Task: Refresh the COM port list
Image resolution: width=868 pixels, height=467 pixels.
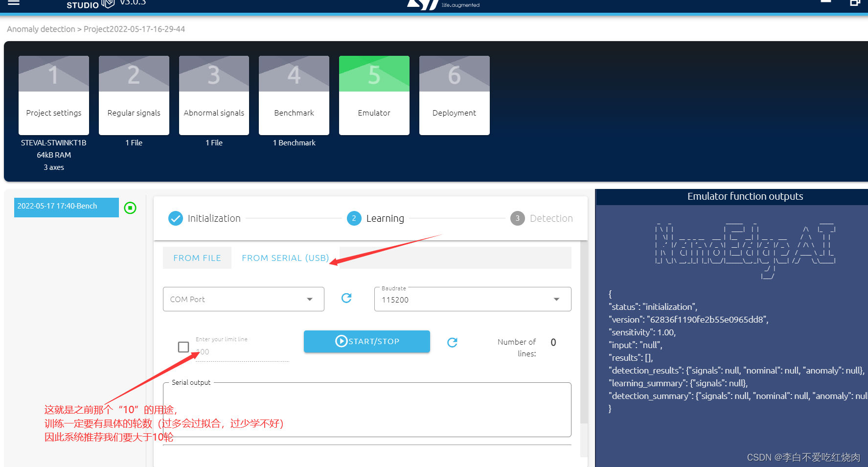Action: tap(346, 298)
